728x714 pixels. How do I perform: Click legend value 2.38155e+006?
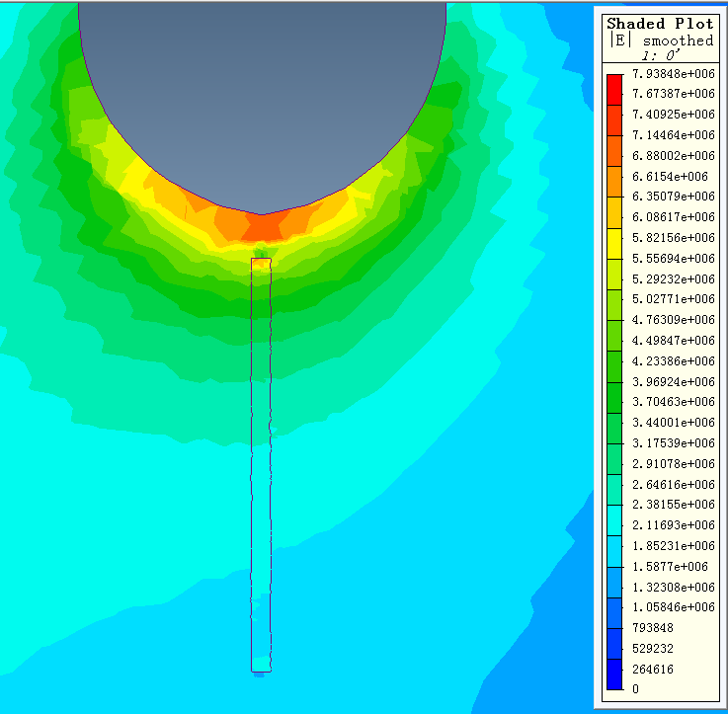674,505
